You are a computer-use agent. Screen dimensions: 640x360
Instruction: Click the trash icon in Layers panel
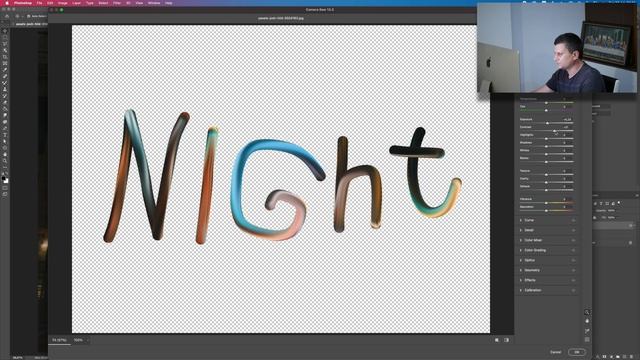(631, 357)
